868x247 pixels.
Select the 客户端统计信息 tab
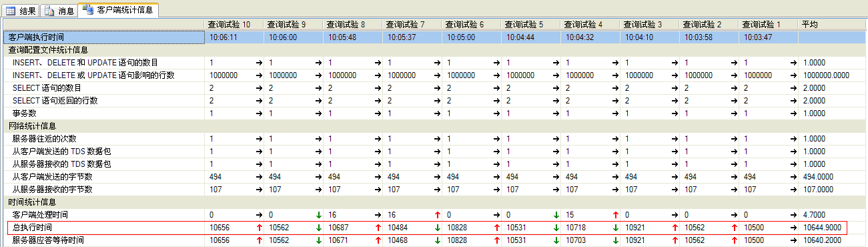pos(118,9)
